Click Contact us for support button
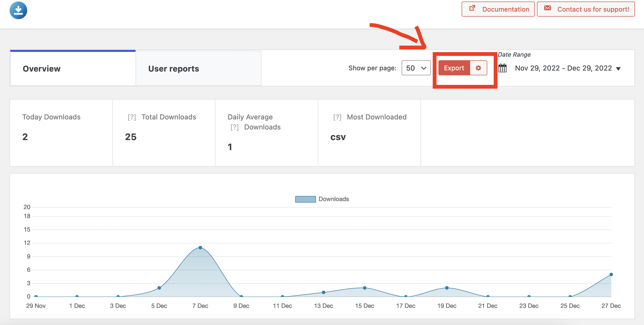This screenshot has height=325, width=644. click(x=586, y=9)
